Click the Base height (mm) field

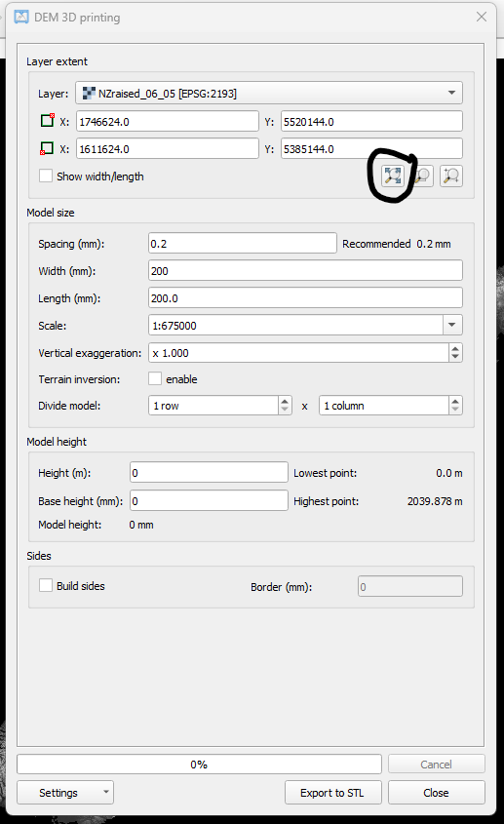209,501
